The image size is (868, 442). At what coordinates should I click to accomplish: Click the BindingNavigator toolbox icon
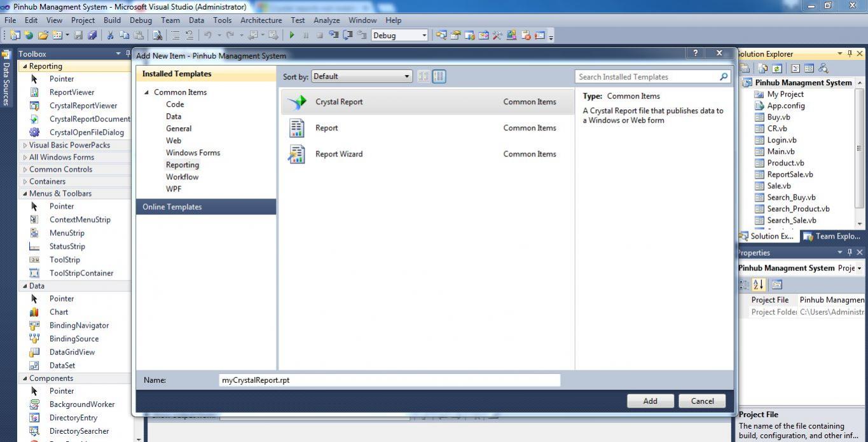click(x=35, y=325)
